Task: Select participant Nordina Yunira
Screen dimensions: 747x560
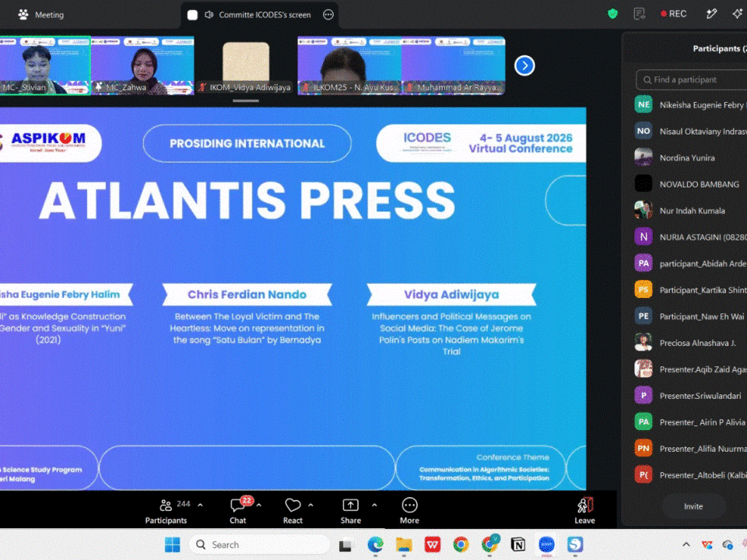Action: pos(689,158)
